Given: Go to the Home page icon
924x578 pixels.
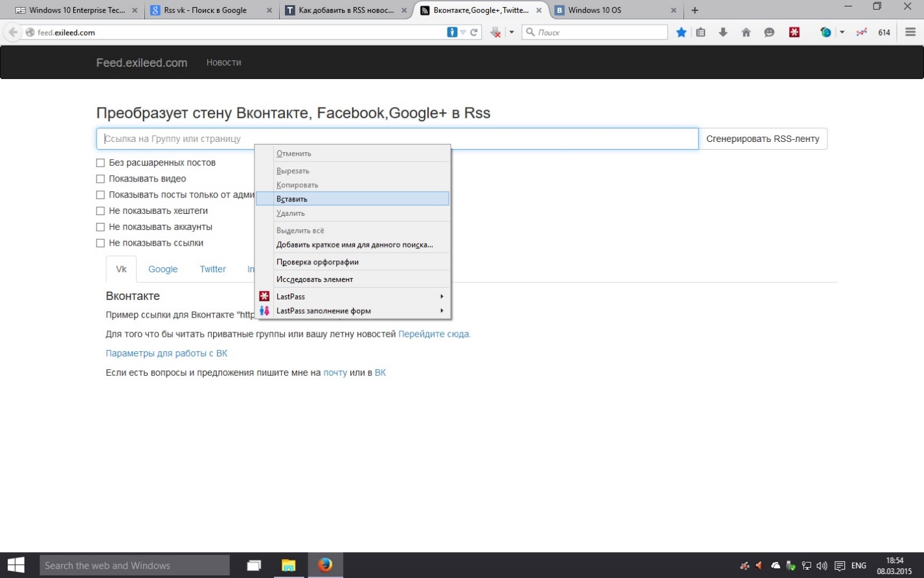Looking at the screenshot, I should 746,32.
